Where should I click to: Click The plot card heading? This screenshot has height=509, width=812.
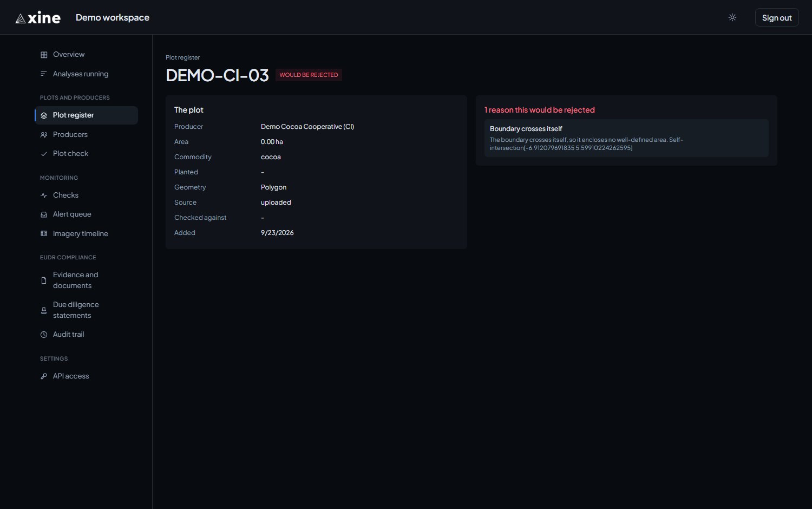click(x=189, y=110)
